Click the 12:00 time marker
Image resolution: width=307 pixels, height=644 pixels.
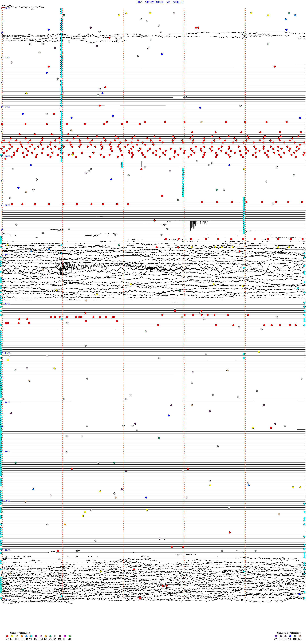coord(8,304)
